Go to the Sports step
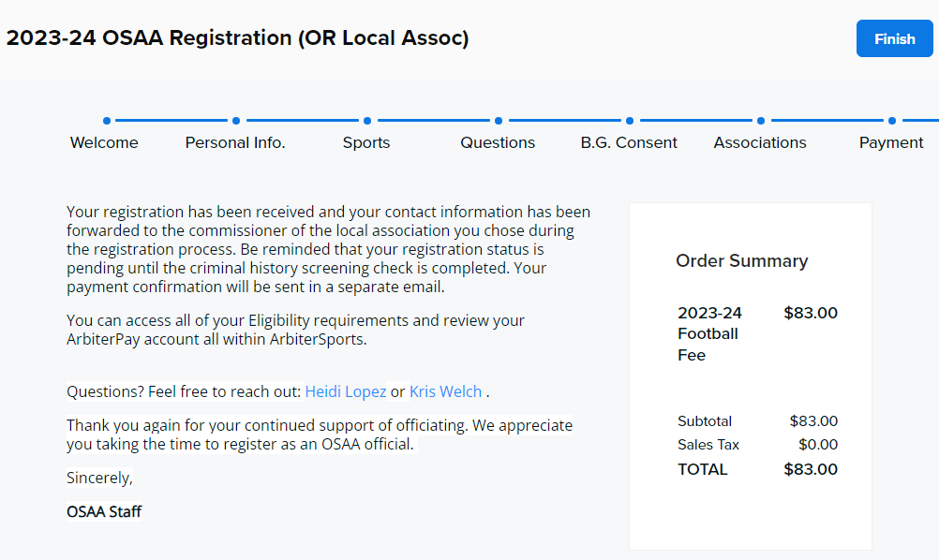 tap(366, 142)
